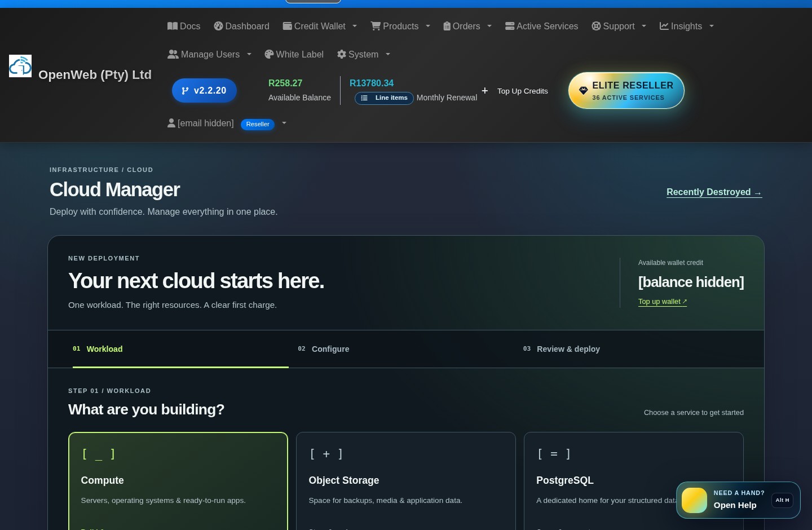The image size is (812, 530).
Task: Click the Alt H shortcut badge
Action: click(782, 500)
